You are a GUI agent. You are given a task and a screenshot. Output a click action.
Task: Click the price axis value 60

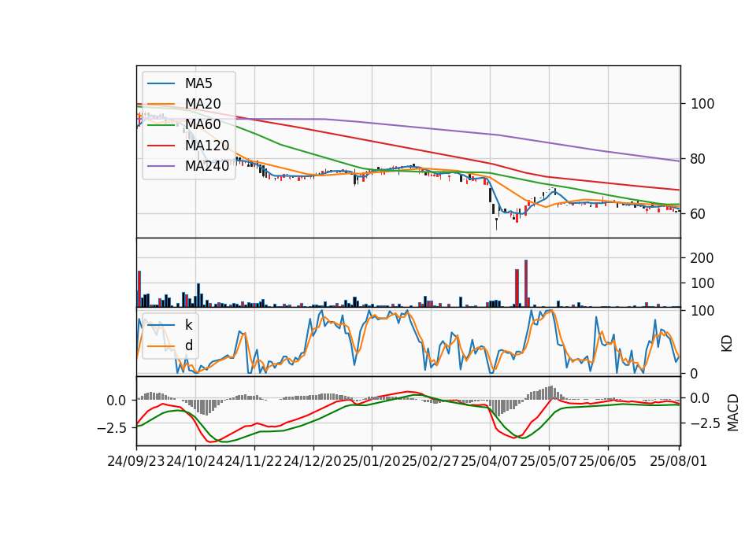pyautogui.click(x=697, y=214)
